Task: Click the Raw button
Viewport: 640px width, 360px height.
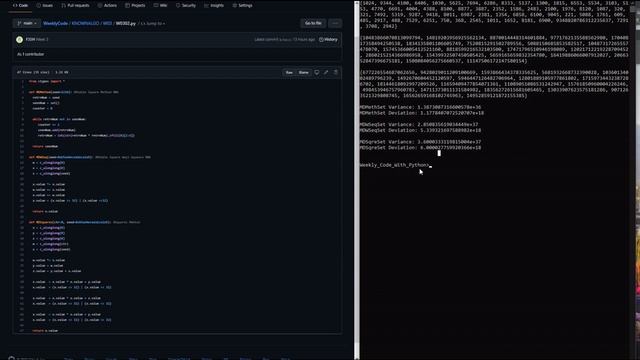Action: [289, 72]
